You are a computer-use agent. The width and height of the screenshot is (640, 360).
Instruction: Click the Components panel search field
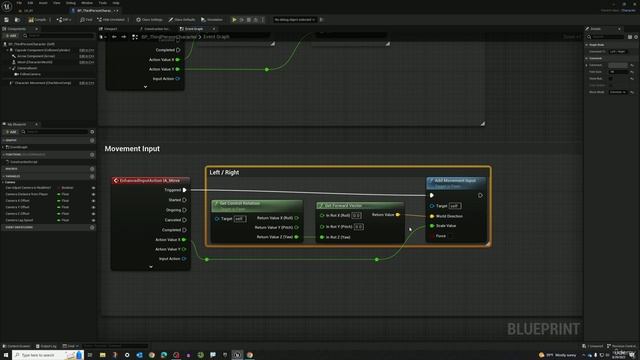[59, 36]
